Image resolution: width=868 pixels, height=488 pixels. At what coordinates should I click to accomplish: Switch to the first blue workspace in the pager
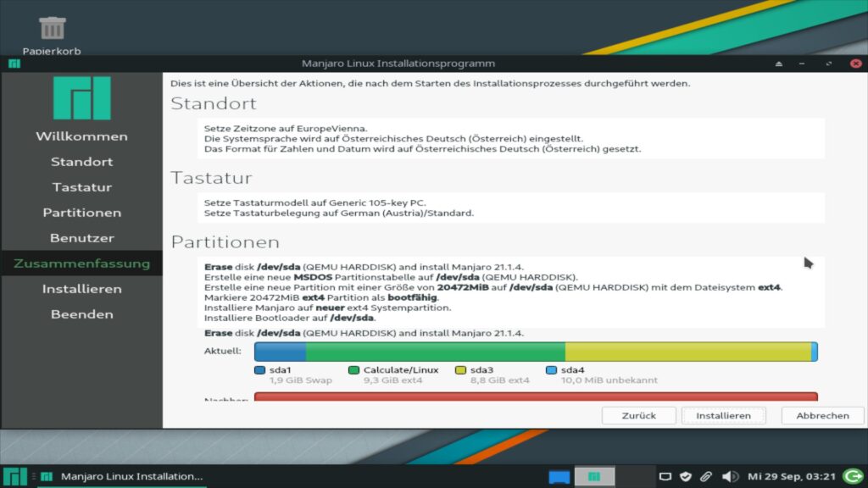tap(559, 476)
